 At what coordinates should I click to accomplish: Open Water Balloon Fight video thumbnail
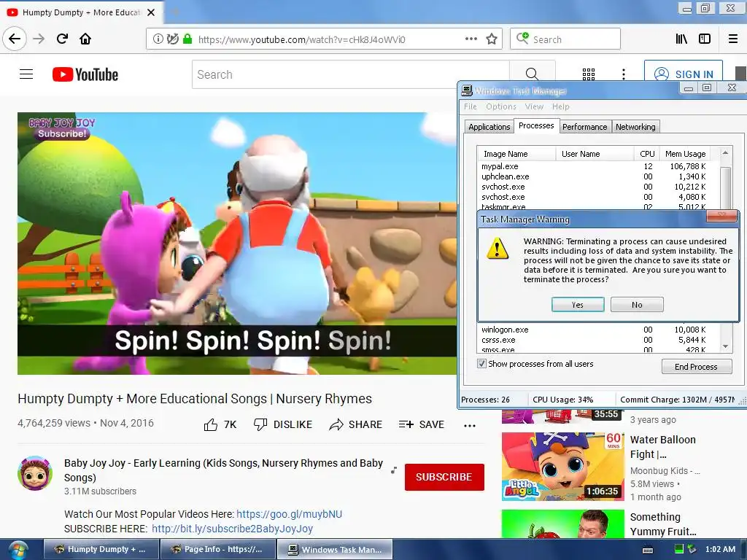562,467
